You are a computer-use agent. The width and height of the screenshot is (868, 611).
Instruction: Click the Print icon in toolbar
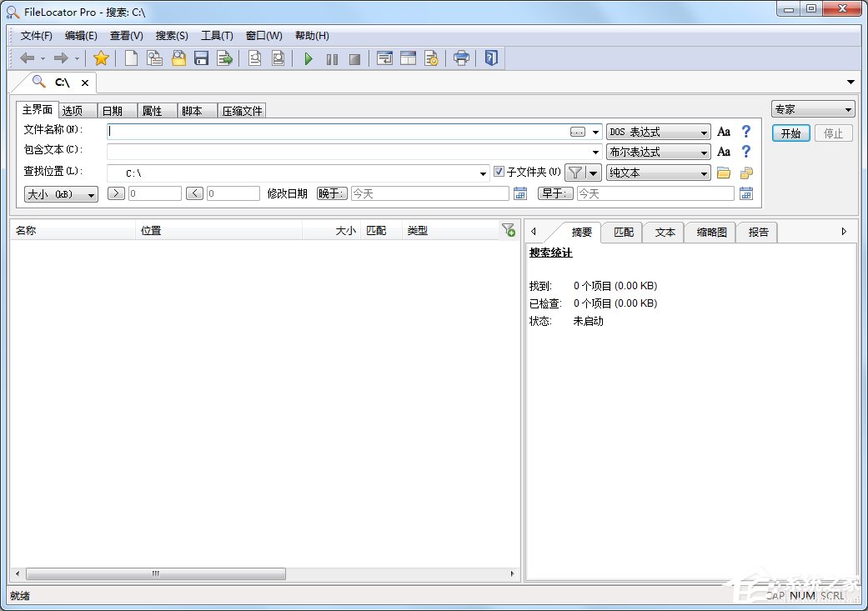[461, 58]
